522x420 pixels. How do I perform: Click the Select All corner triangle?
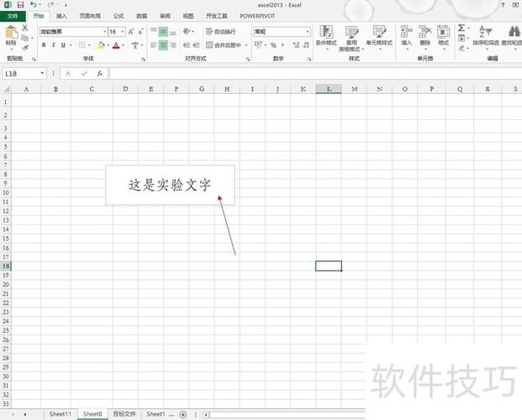pyautogui.click(x=6, y=88)
